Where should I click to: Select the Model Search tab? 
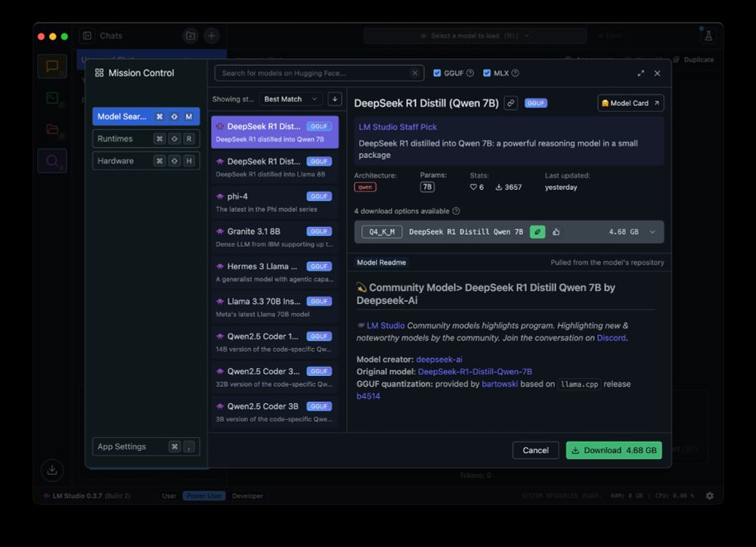(146, 117)
